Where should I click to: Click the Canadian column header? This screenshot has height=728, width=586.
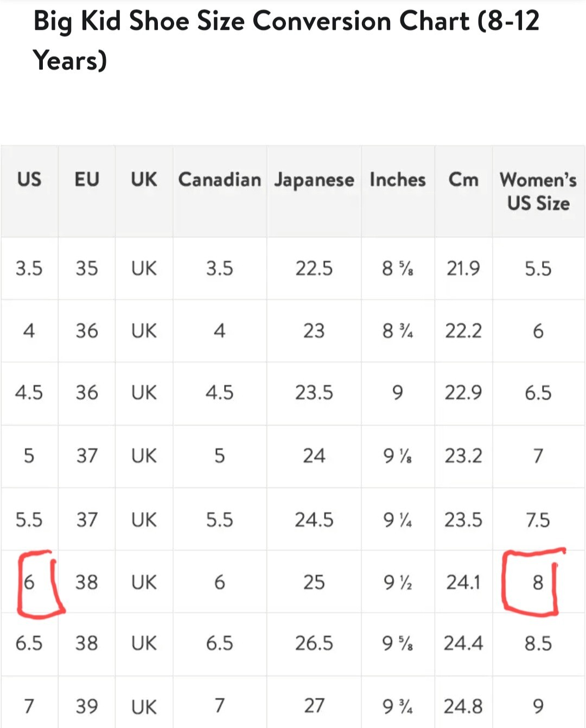point(220,180)
